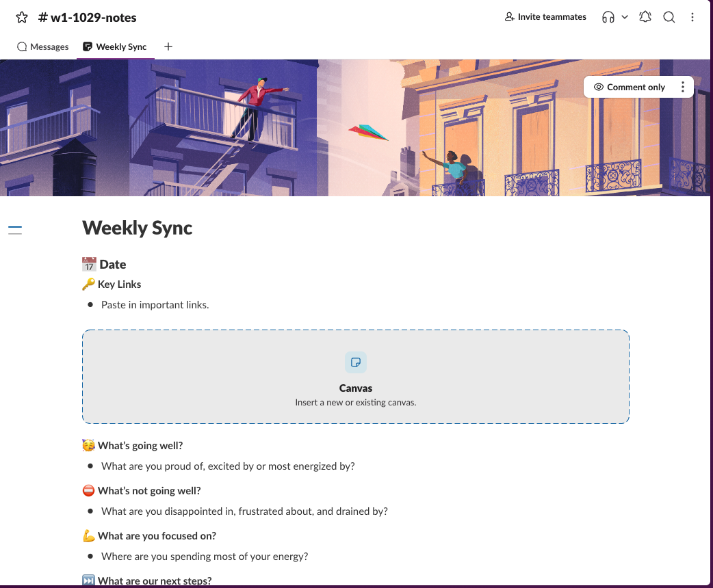Click the Date heading text

pos(113,265)
